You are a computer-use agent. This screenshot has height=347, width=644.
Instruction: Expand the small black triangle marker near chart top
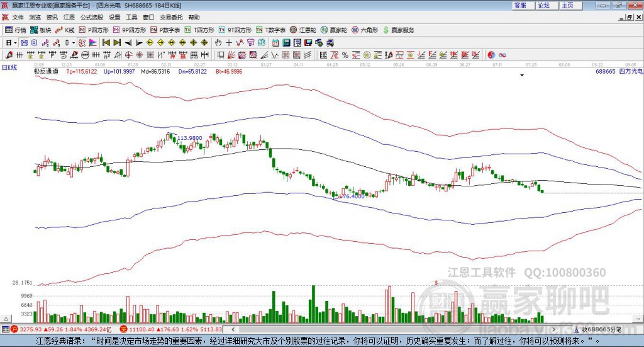point(522,75)
